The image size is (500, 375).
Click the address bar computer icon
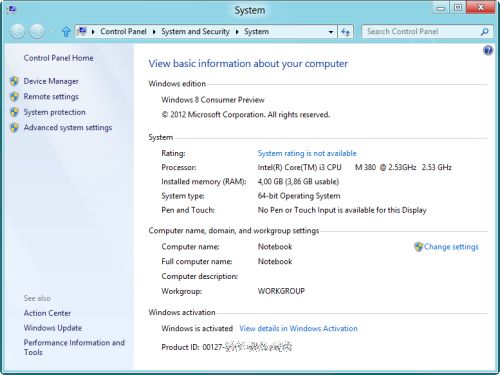pyautogui.click(x=82, y=31)
